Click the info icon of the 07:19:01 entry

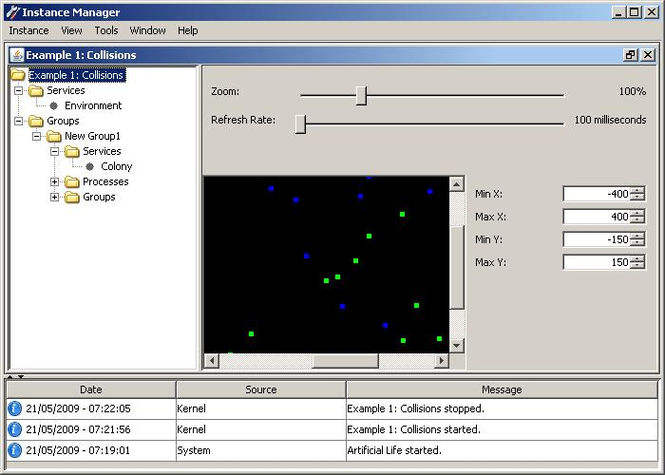click(14, 450)
